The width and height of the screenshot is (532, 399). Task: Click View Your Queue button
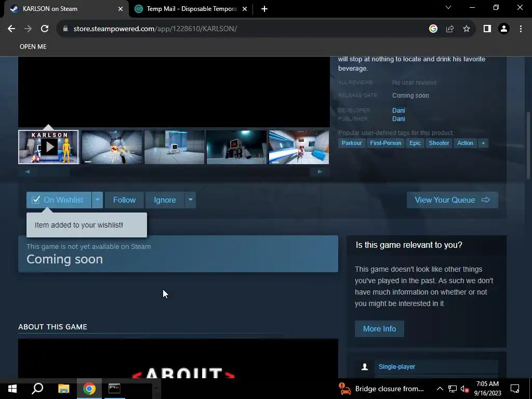click(453, 200)
